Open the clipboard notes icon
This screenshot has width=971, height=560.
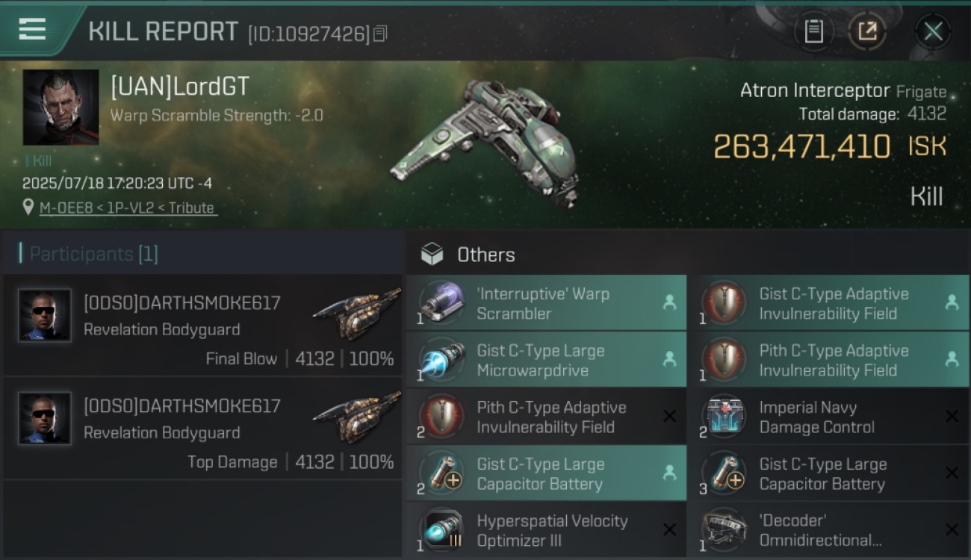pos(813,31)
